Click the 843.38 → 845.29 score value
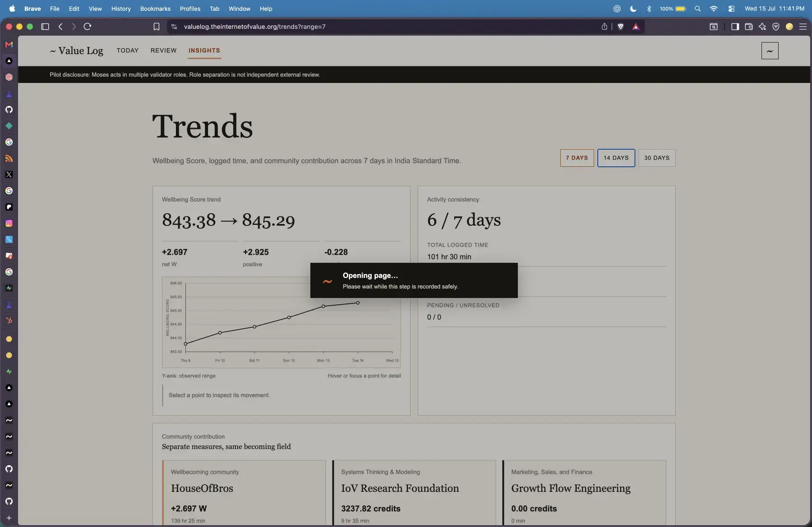Screen dimensions: 812x527 [x=228, y=220]
